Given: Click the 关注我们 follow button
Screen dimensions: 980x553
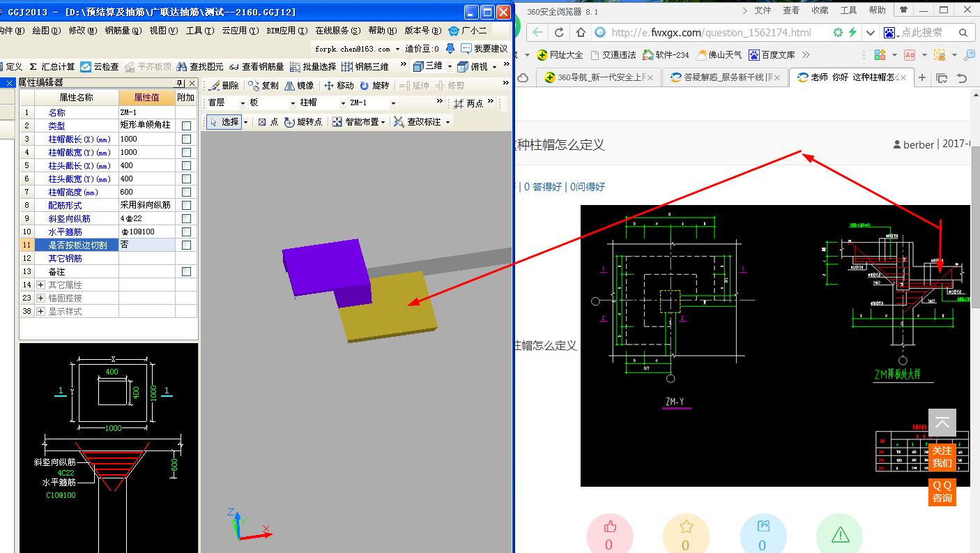Looking at the screenshot, I should tap(942, 457).
